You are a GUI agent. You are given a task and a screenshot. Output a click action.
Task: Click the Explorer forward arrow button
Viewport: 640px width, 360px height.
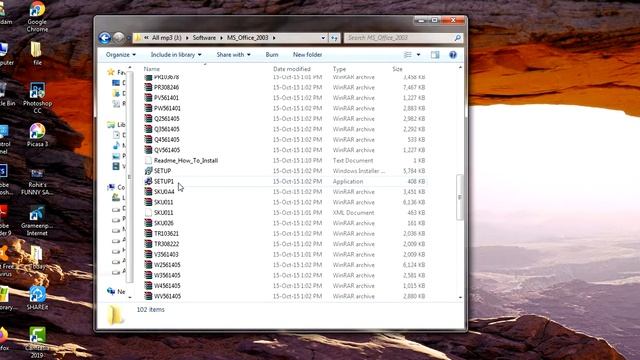tap(118, 38)
